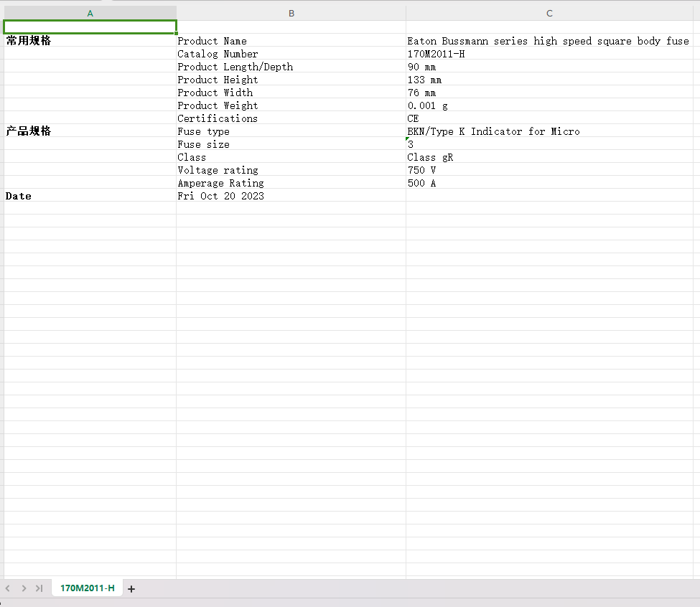This screenshot has height=607, width=700.
Task: Jump to last sheet arrow icon
Action: coord(39,588)
